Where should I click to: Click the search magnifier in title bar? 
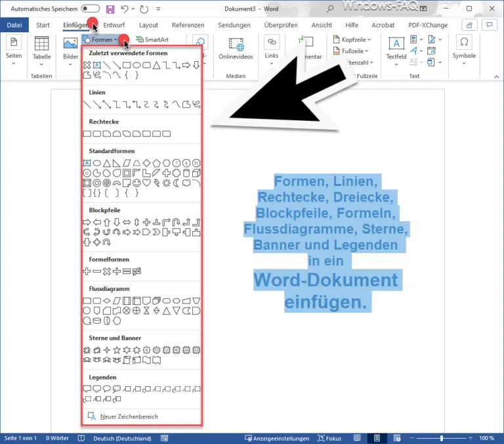(330, 9)
